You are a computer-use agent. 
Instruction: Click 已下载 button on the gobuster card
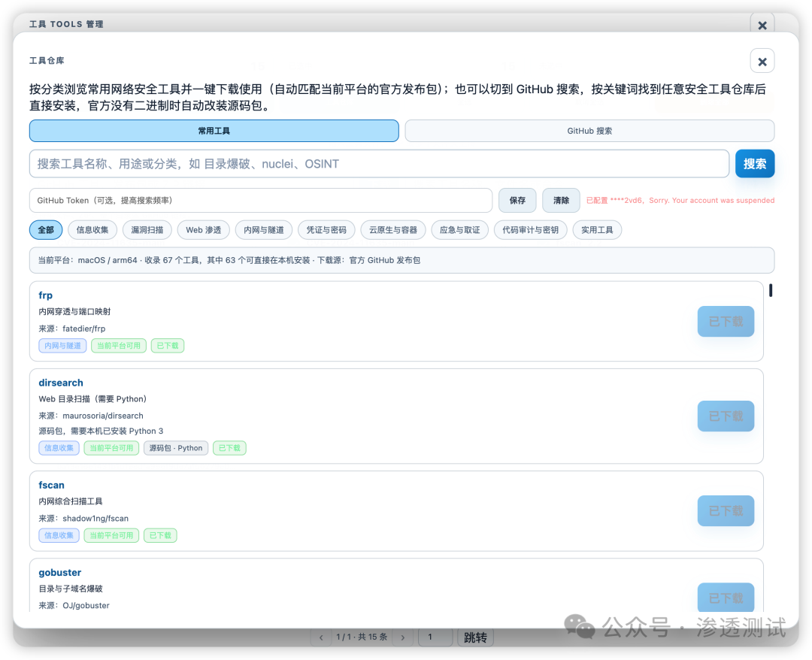[726, 598]
